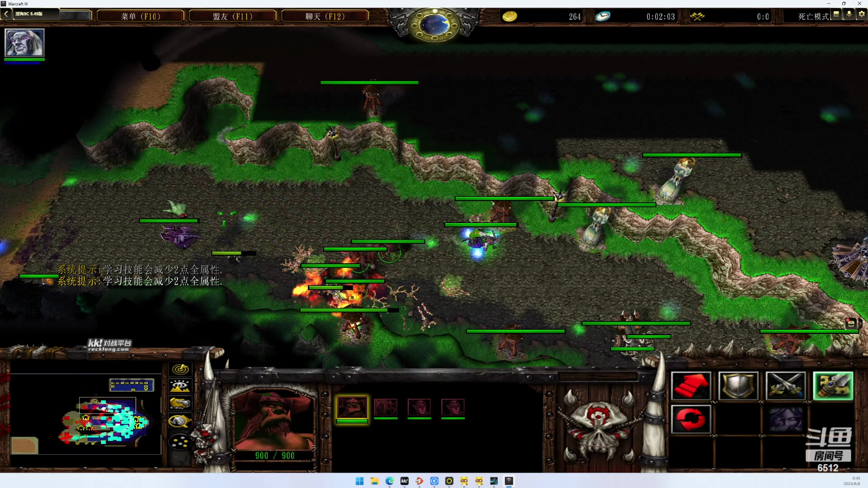Click the 死亡模式 mode label

(x=813, y=16)
